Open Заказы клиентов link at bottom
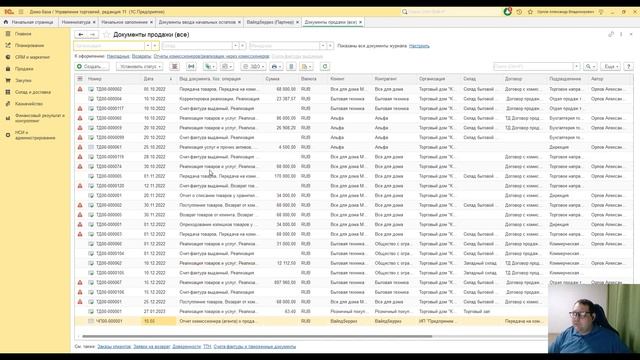Image resolution: width=640 pixels, height=360 pixels. [114, 347]
